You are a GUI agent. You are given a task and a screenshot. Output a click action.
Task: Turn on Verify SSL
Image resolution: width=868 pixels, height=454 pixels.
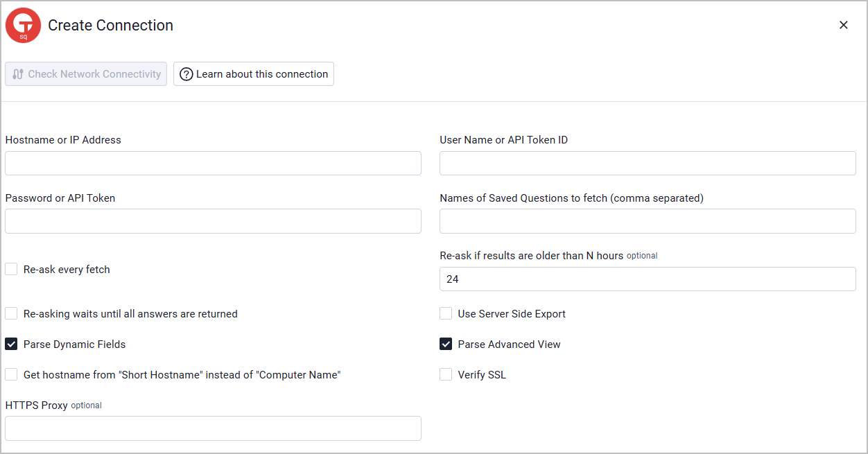[446, 374]
